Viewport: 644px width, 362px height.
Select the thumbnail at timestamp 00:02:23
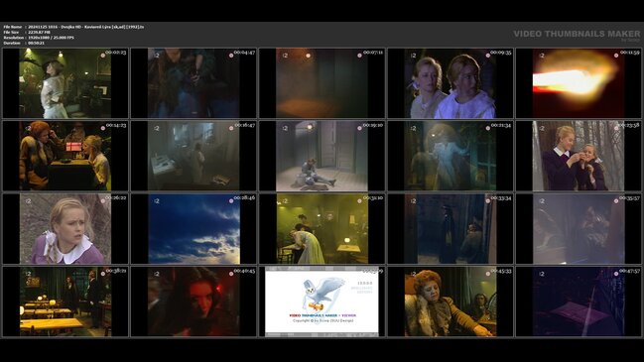(65, 83)
